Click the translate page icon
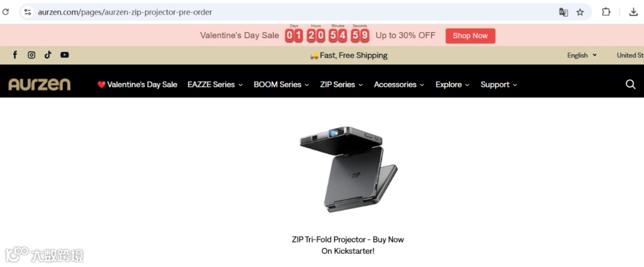The image size is (644, 267). pos(563,12)
